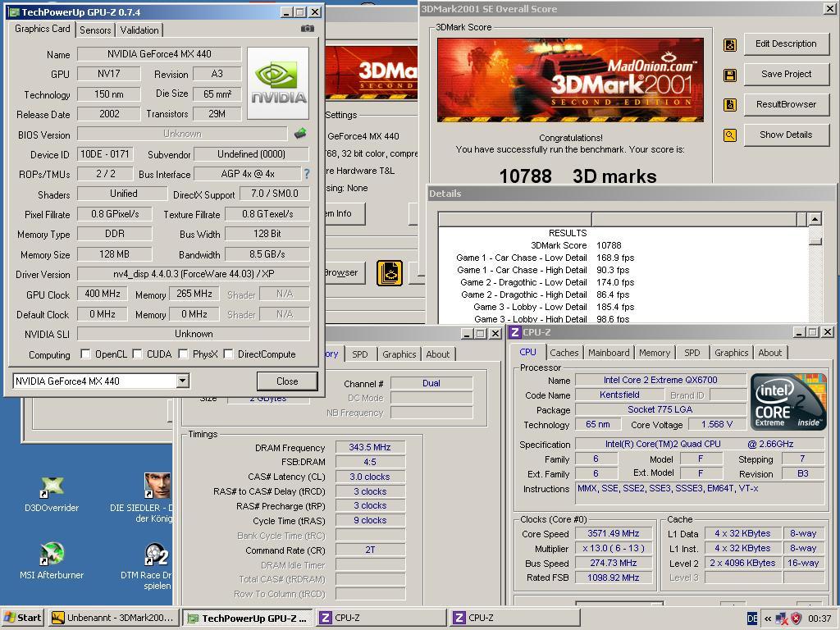The width and height of the screenshot is (840, 630).
Task: Switch to Validation tab in GPU-Z
Action: click(x=139, y=30)
